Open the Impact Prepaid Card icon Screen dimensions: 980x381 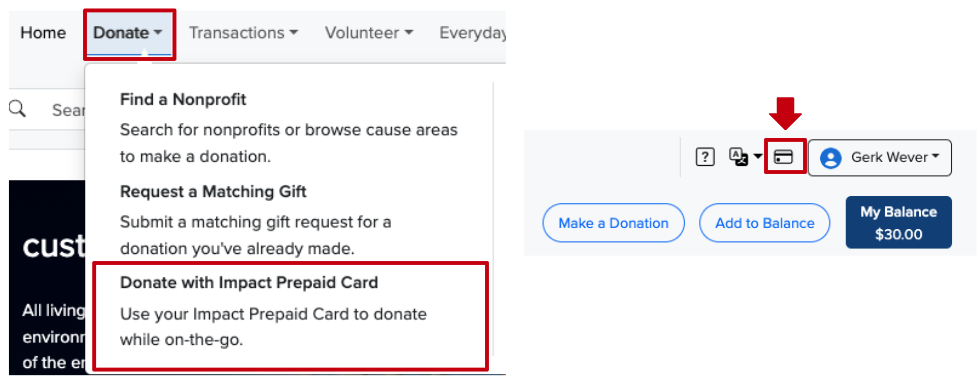(x=784, y=157)
